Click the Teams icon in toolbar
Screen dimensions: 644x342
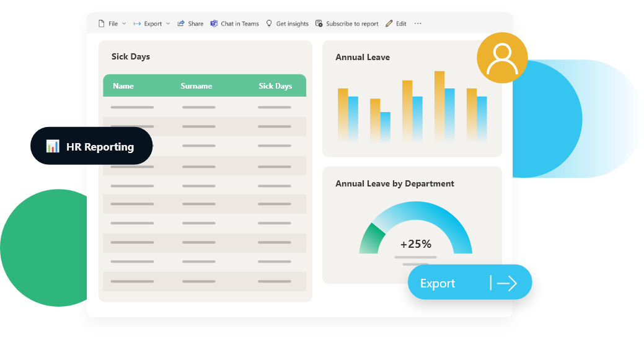pyautogui.click(x=214, y=24)
